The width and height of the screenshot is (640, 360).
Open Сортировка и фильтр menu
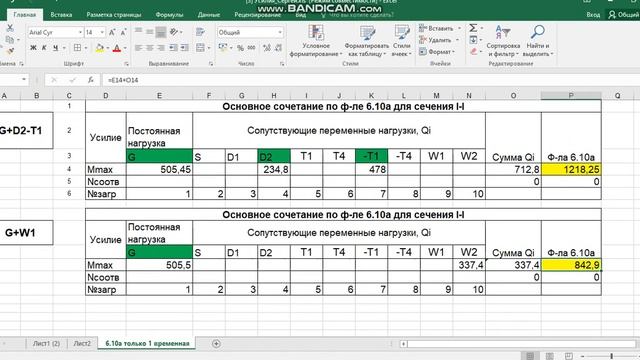503,41
